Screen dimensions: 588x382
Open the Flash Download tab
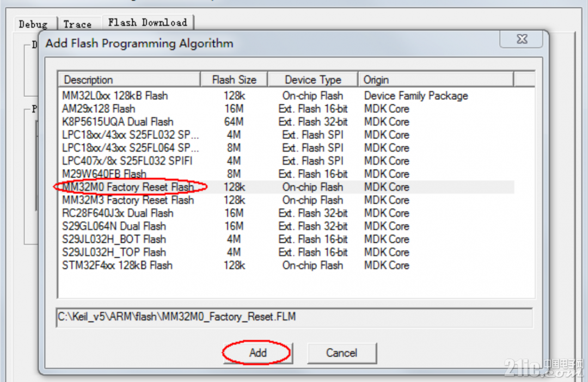(x=148, y=22)
